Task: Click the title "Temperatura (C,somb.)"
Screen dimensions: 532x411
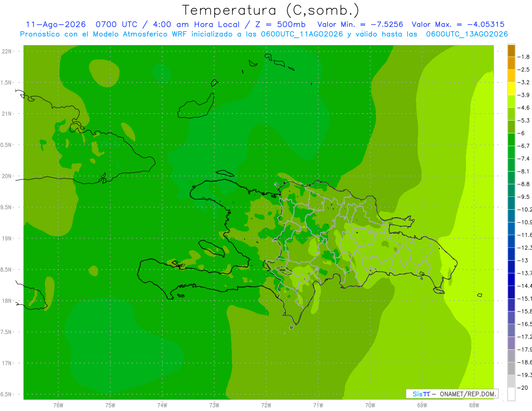Action: 271,10
